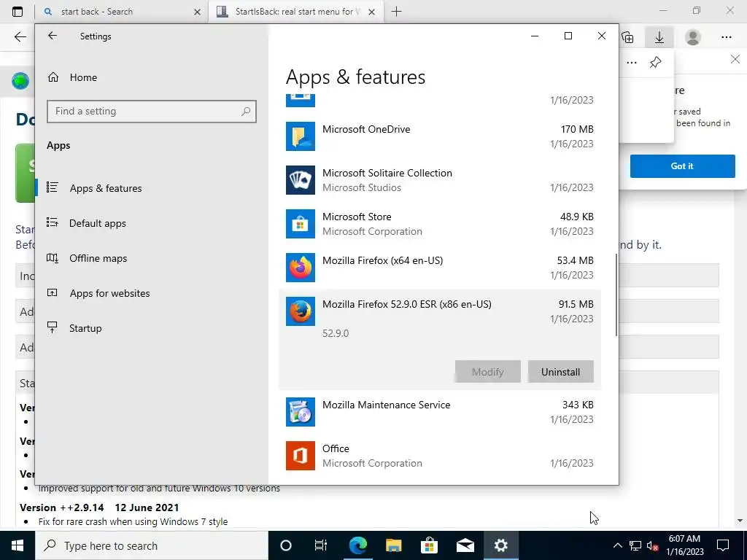Open downloads flyout more options
This screenshot has width=747, height=560.
[x=632, y=63]
